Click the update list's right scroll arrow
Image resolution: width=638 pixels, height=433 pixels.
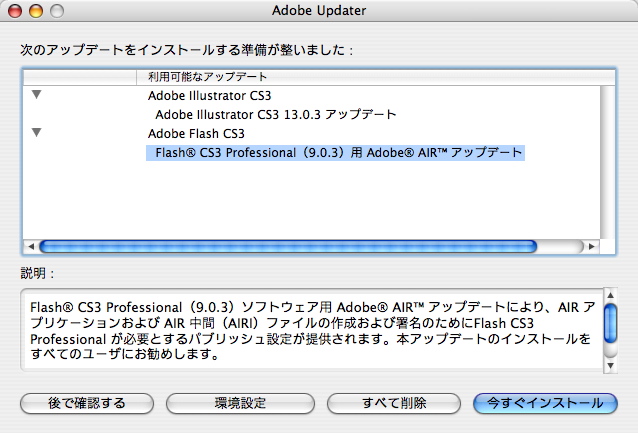593,246
